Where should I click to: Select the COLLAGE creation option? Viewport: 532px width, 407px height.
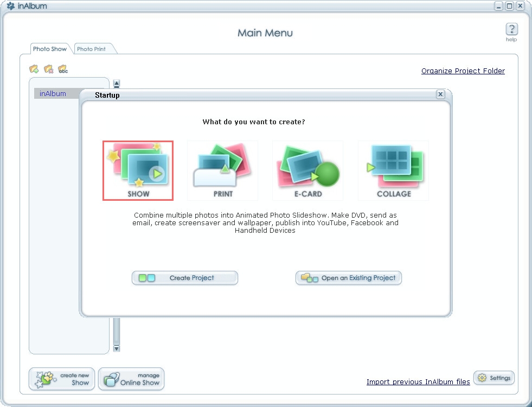click(x=393, y=170)
